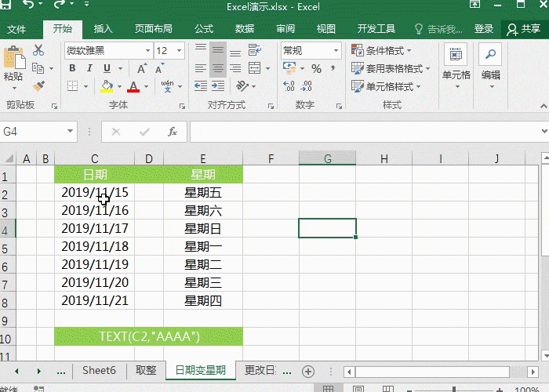Increase decimal places icon
Image resolution: width=549 pixels, height=392 pixels.
tap(289, 85)
